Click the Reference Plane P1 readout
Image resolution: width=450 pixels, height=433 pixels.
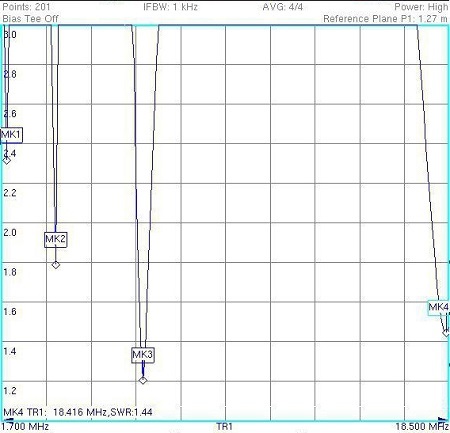tap(385, 19)
